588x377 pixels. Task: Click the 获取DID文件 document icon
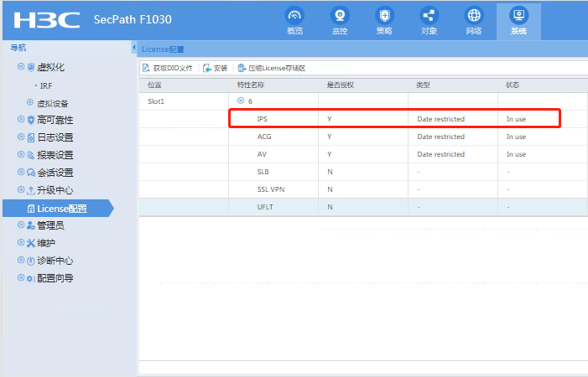[x=146, y=68]
